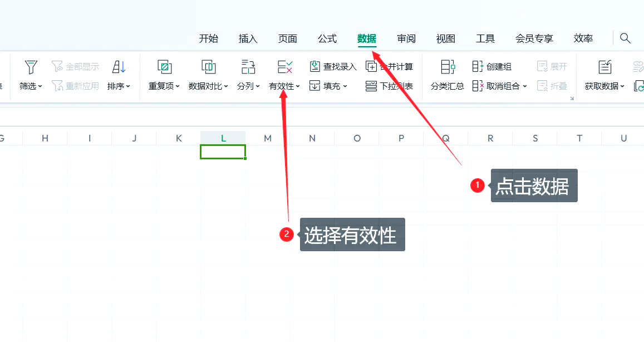
Task: Switch to the 开始 tab
Action: (x=209, y=38)
